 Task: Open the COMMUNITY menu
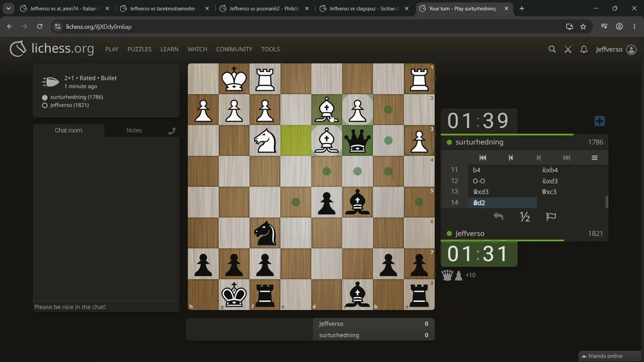click(x=234, y=49)
